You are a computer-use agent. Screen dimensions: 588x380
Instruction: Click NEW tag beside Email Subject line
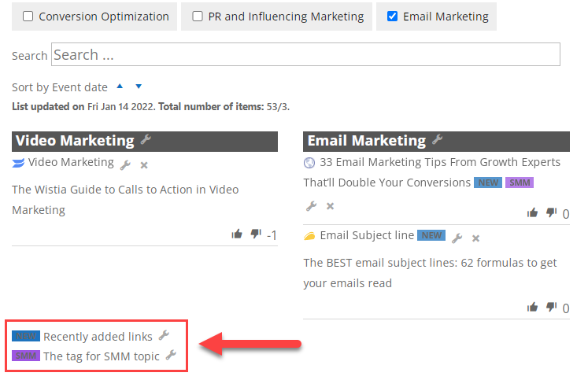pos(431,235)
